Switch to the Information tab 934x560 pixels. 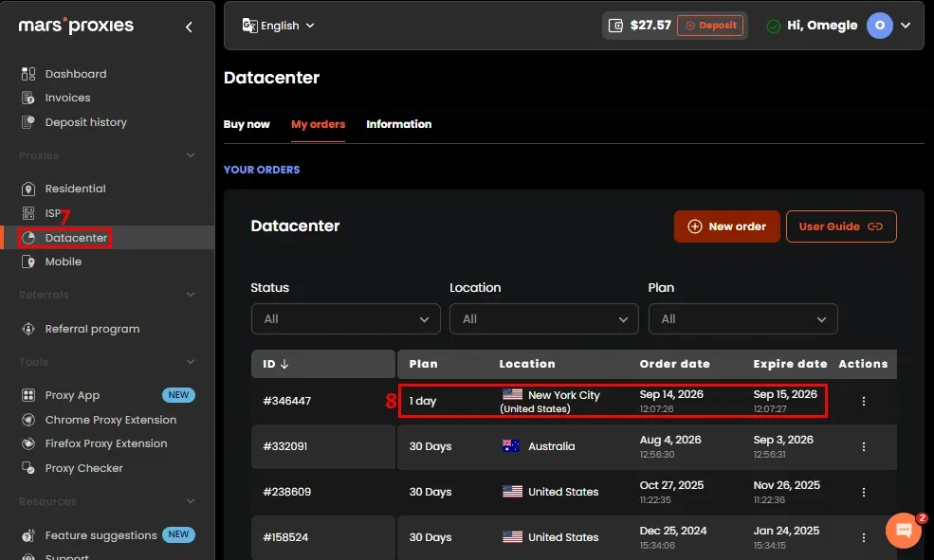coord(399,124)
